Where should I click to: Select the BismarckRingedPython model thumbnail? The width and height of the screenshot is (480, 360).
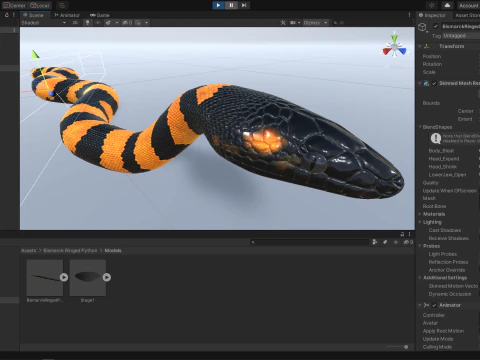click(45, 278)
